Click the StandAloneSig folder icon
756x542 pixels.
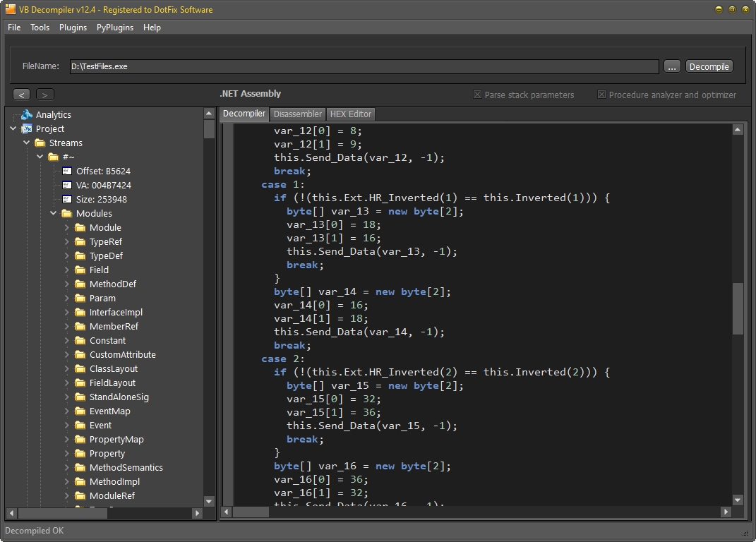click(80, 397)
